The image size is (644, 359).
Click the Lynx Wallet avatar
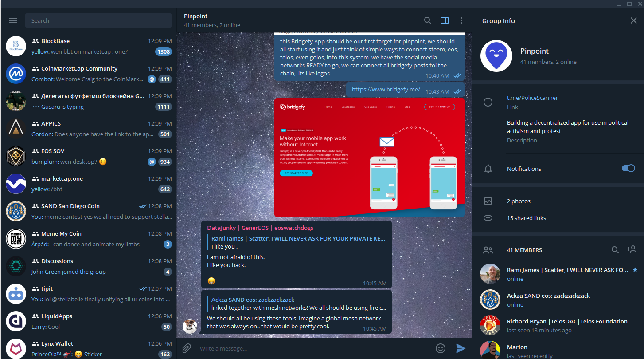coord(16,348)
